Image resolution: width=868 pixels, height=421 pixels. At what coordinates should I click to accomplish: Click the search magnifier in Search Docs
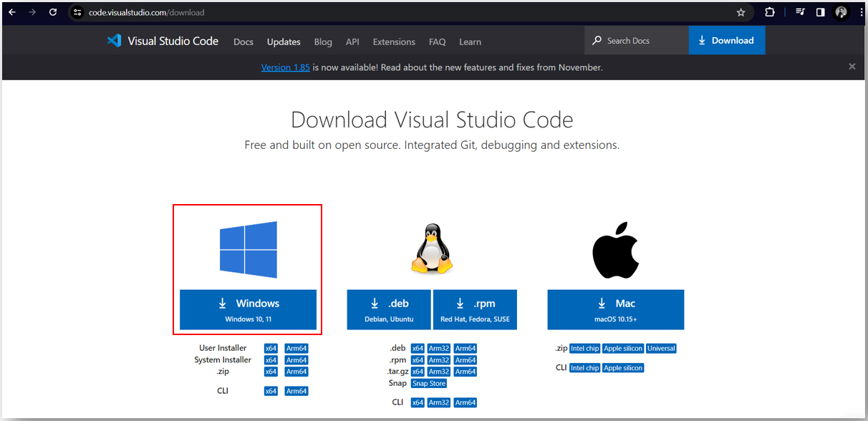(x=597, y=40)
